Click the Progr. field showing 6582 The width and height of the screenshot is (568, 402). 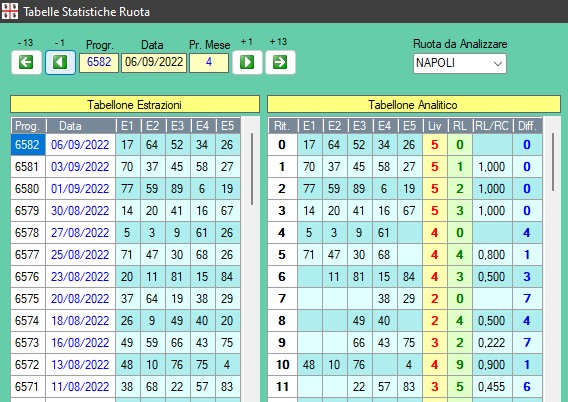pos(99,63)
